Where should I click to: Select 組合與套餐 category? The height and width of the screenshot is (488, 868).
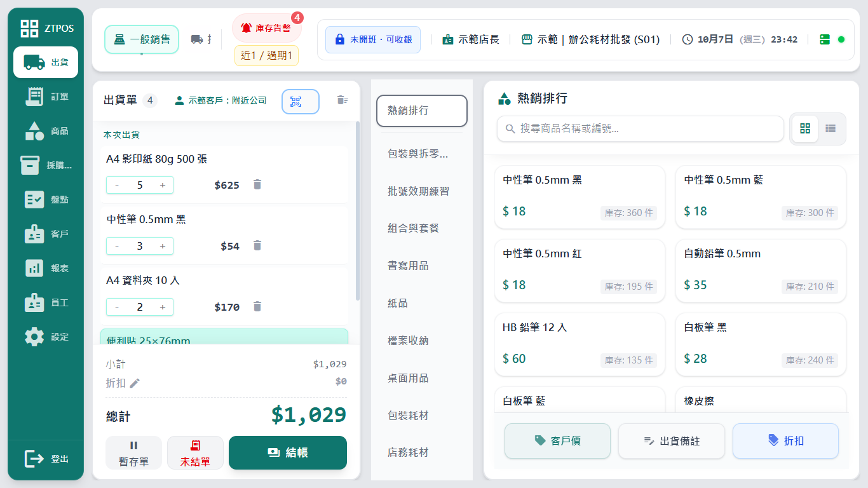click(422, 228)
